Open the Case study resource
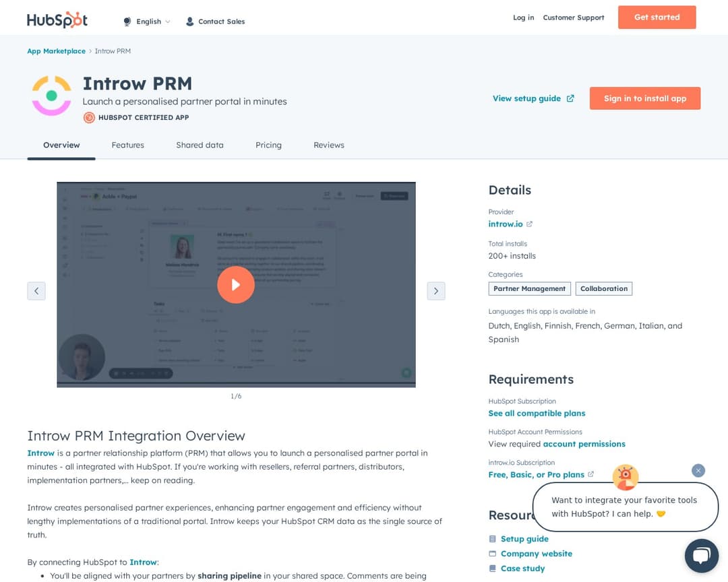The width and height of the screenshot is (728, 582). pyautogui.click(x=522, y=569)
